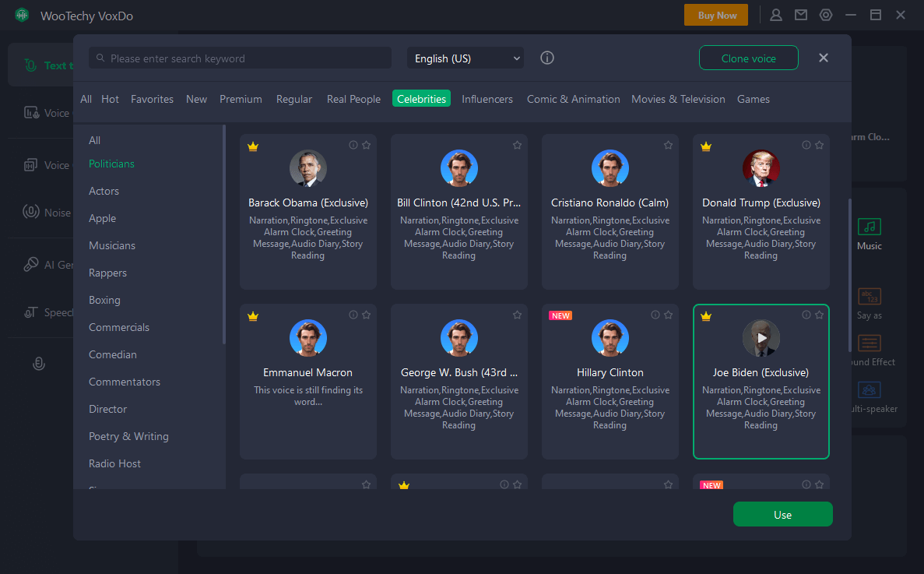Click the Music icon in right panel

click(x=869, y=227)
